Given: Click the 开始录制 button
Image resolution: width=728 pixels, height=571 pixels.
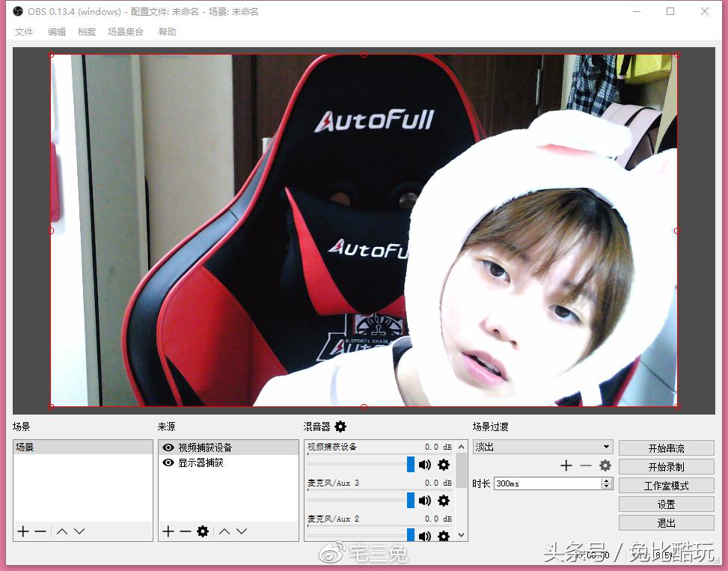Looking at the screenshot, I should [x=666, y=466].
